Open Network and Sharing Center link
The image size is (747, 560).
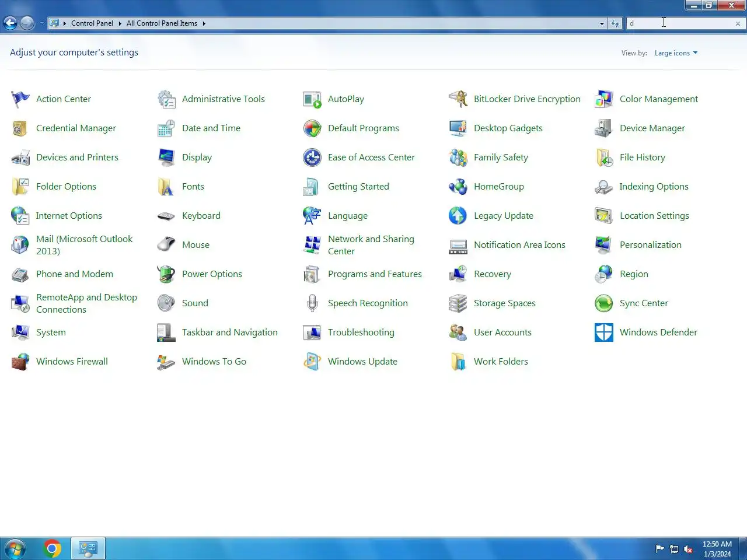(x=371, y=245)
